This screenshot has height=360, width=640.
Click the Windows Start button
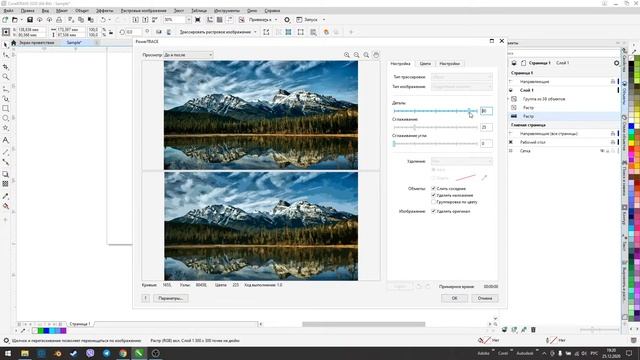[8, 353]
